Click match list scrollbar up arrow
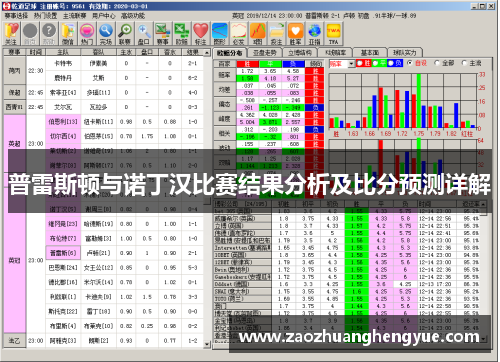This screenshot has width=500, height=362. click(x=207, y=53)
